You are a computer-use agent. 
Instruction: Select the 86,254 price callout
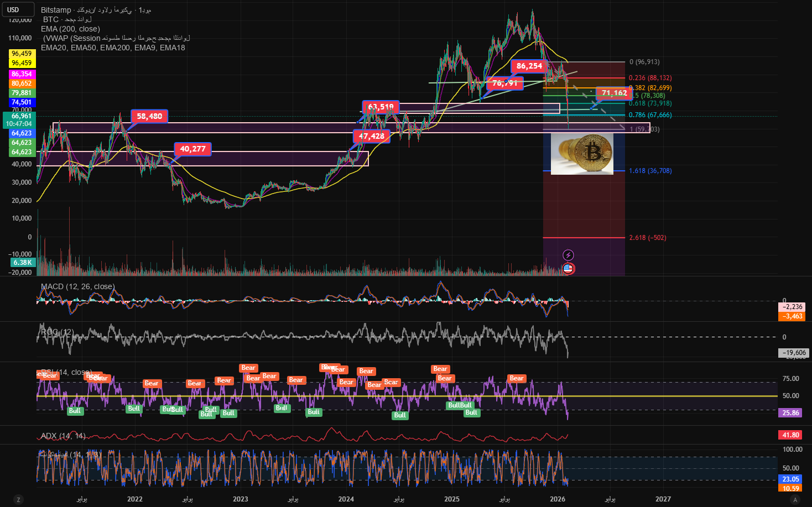click(529, 66)
